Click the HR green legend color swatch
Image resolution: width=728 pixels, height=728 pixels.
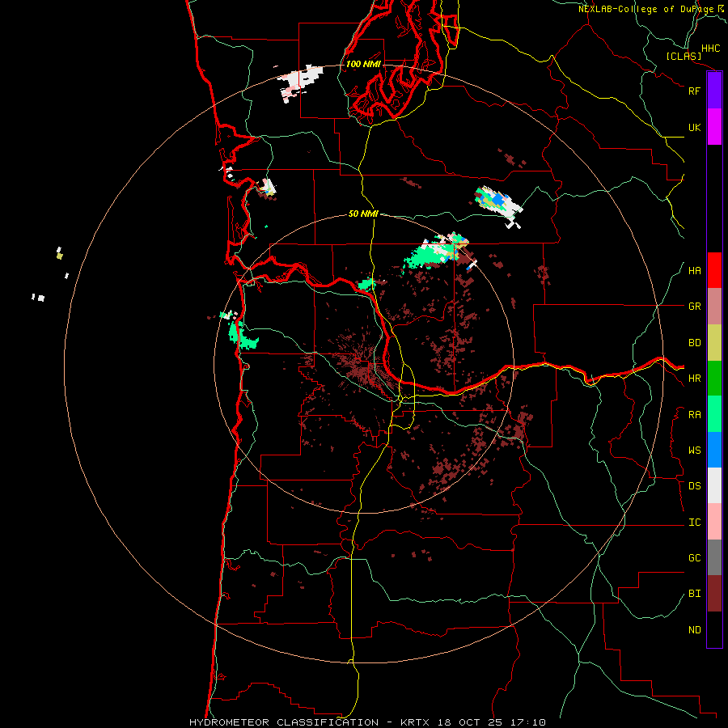(x=714, y=379)
